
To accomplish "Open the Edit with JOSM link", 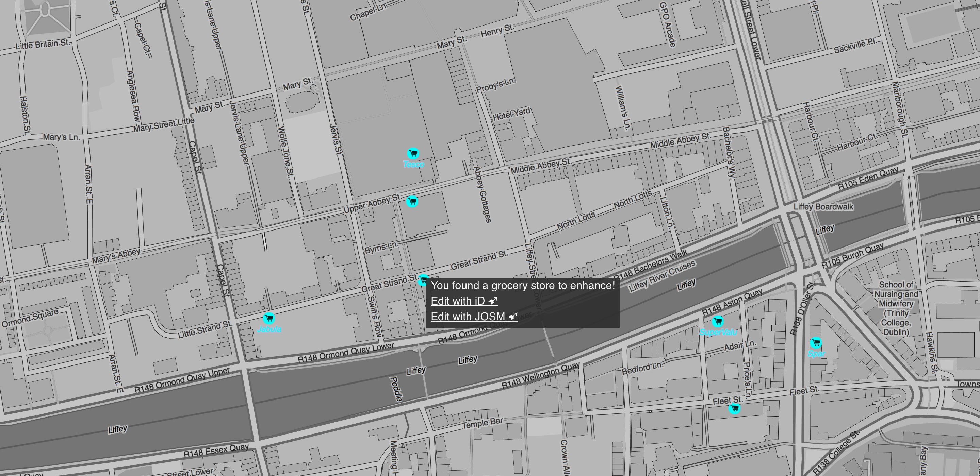I will [468, 317].
